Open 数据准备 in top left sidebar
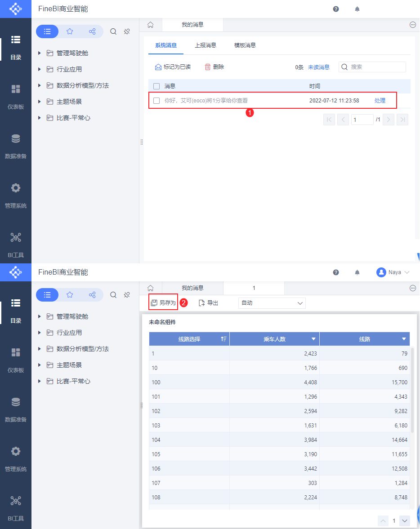Image resolution: width=420 pixels, height=529 pixels. tap(16, 147)
